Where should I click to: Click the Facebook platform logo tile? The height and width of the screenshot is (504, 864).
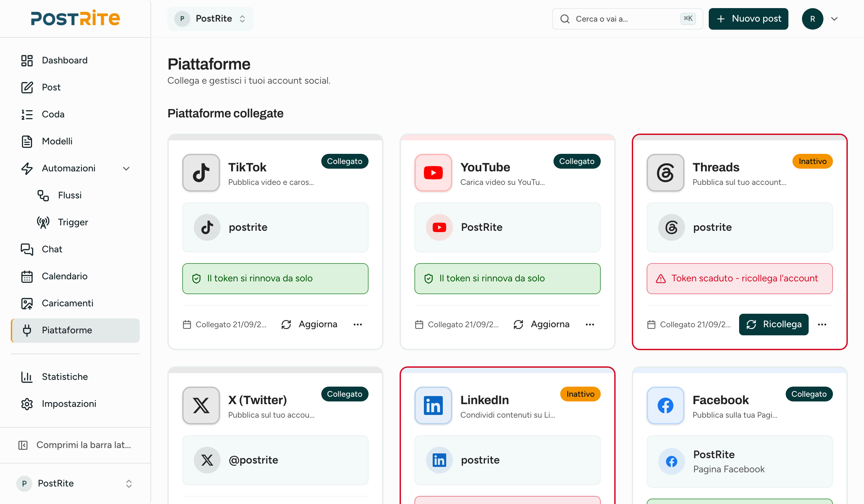(665, 406)
